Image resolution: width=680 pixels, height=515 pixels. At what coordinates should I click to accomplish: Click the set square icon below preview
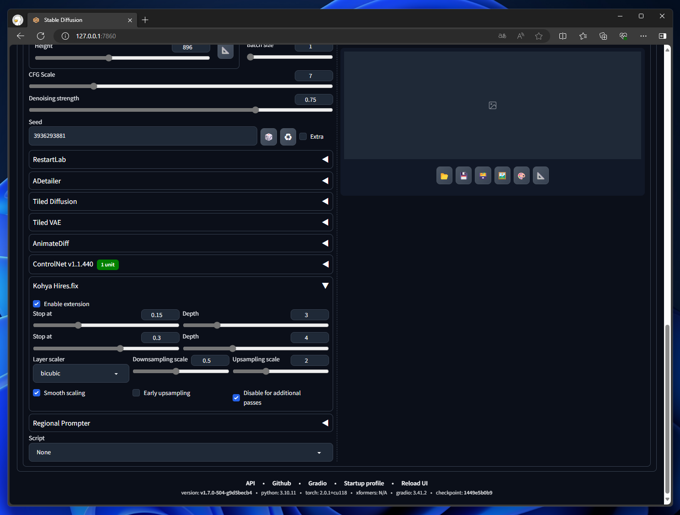[541, 176]
